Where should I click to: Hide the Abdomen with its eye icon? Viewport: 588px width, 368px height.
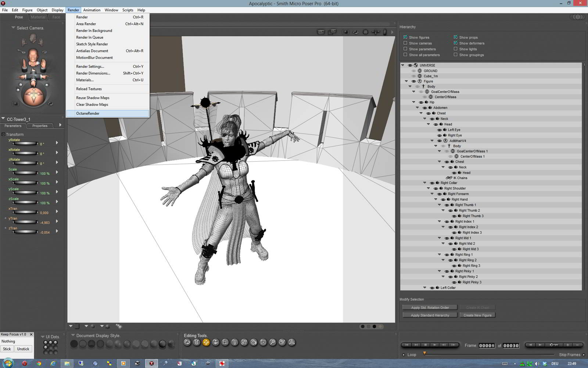tap(424, 108)
